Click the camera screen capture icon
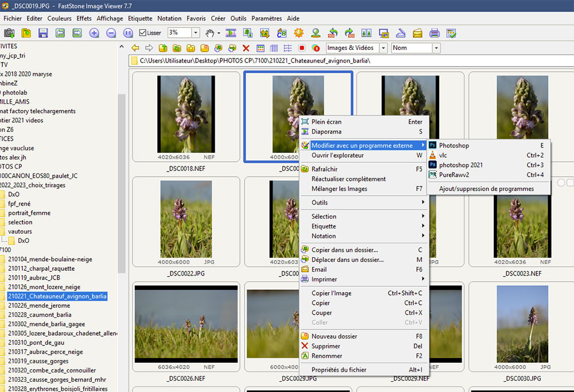Viewport: 574px width, 392px height. coord(9,33)
